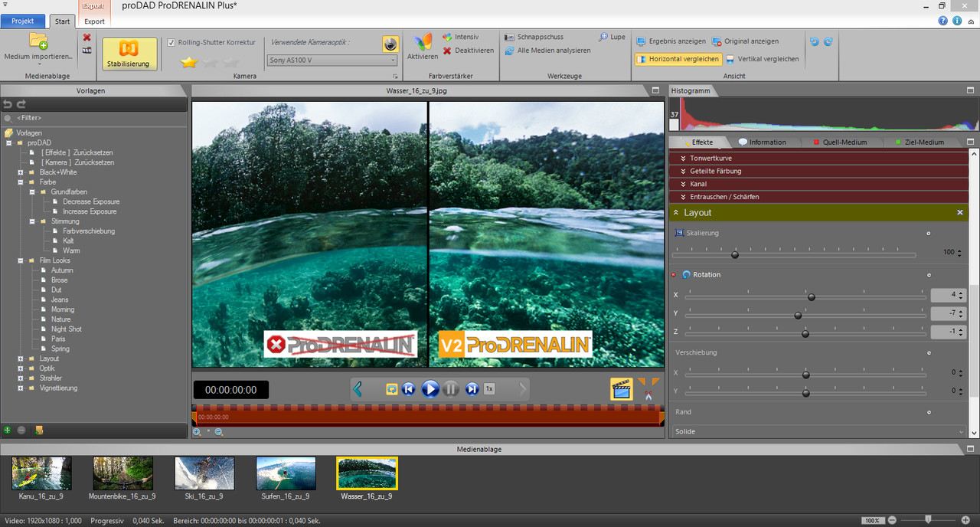The image size is (980, 527).
Task: Jump to the previous frame button
Action: (409, 389)
